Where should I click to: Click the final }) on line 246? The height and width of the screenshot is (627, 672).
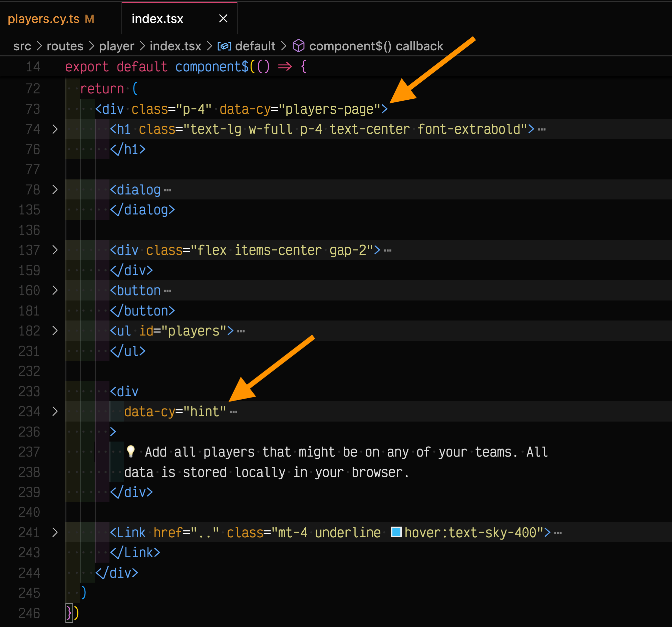coord(72,613)
